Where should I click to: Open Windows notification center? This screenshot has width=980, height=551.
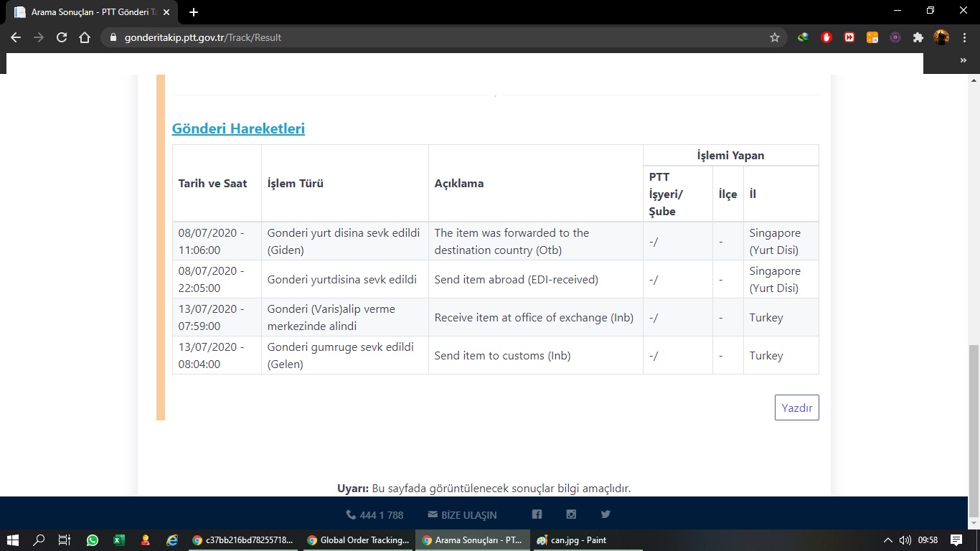[x=956, y=540]
